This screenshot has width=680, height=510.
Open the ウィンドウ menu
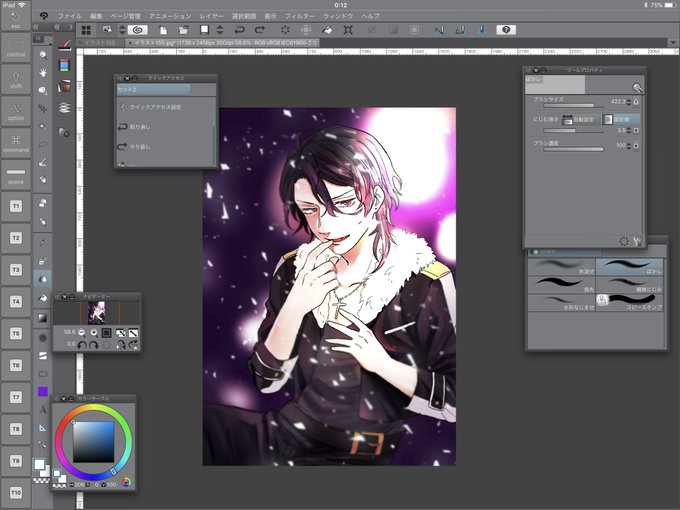click(x=338, y=16)
